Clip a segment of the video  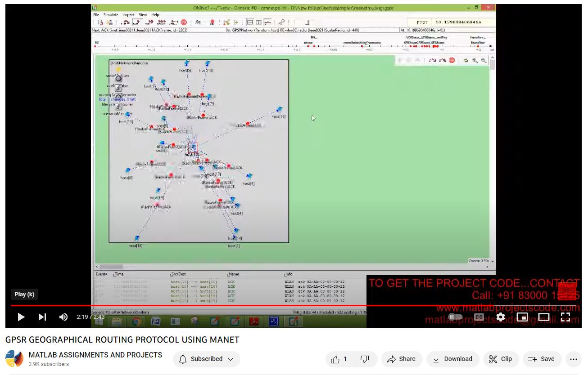501,359
